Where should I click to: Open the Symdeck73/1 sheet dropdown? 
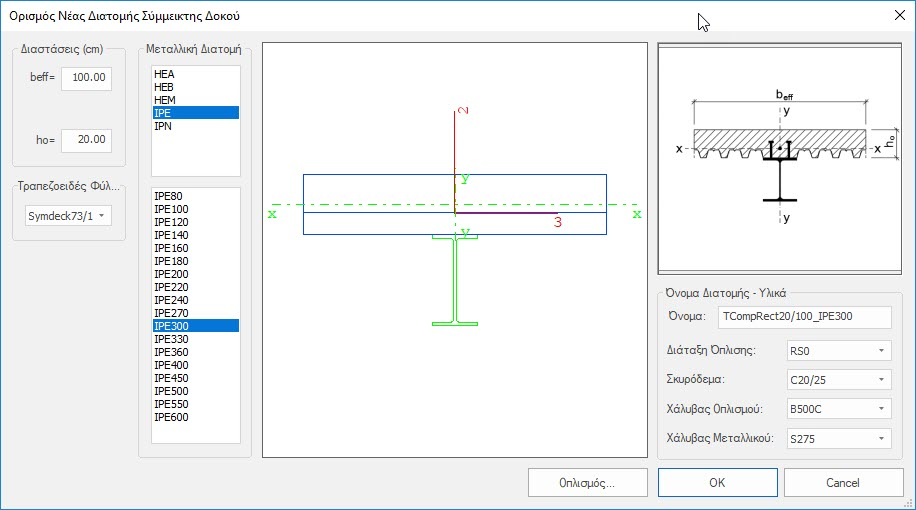point(68,217)
